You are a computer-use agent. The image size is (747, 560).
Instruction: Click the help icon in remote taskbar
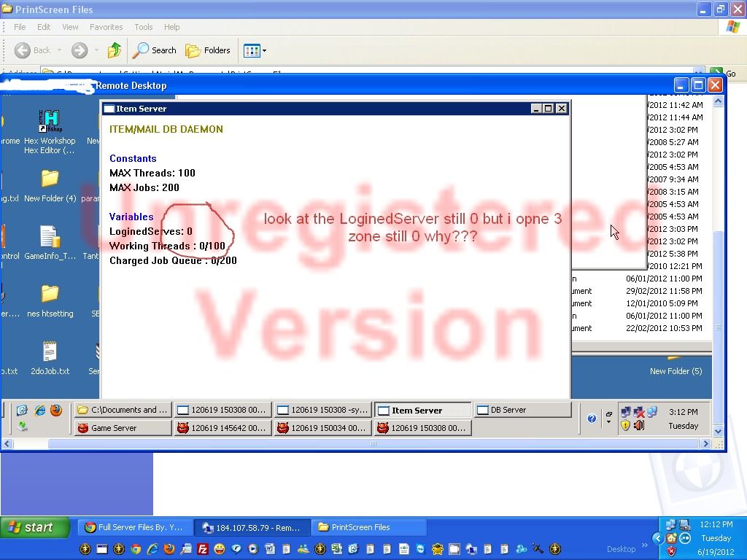592,419
